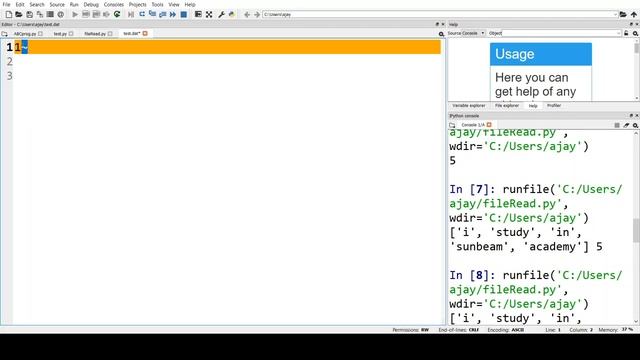640x360 pixels.
Task: Go to next cursor position arrow
Action: pyautogui.click(x=257, y=14)
